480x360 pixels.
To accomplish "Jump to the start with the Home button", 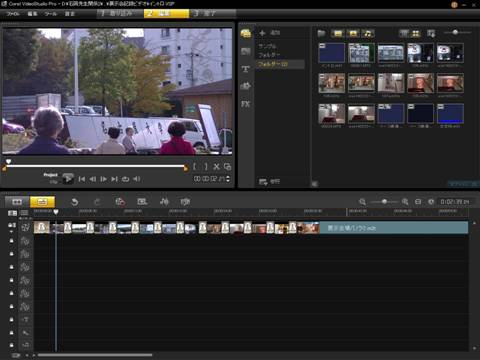I will (82, 179).
